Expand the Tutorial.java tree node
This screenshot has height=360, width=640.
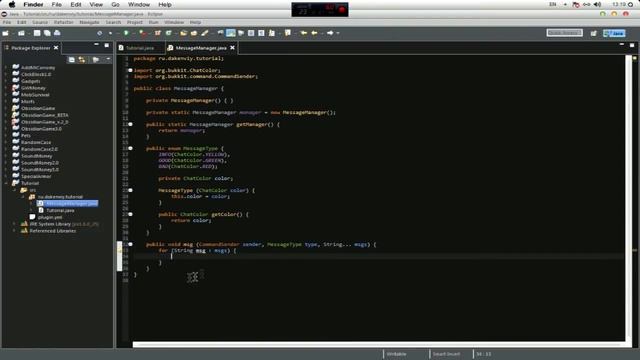pos(32,210)
